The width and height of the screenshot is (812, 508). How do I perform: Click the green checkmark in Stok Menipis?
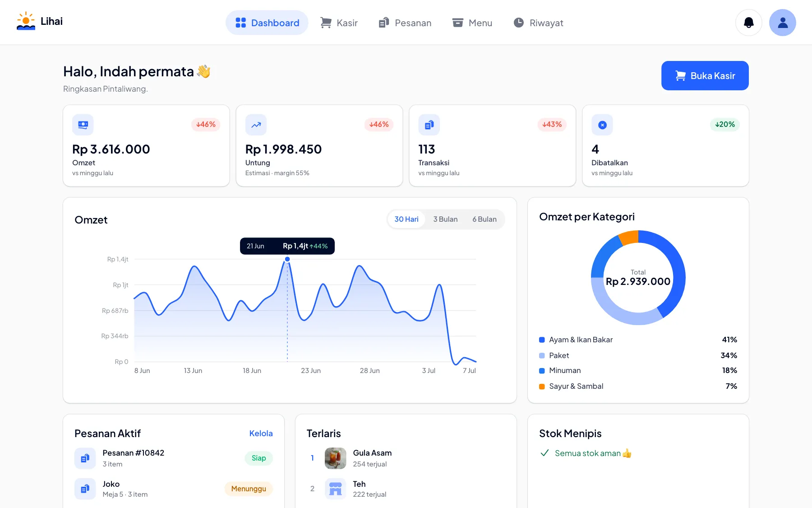tap(544, 453)
